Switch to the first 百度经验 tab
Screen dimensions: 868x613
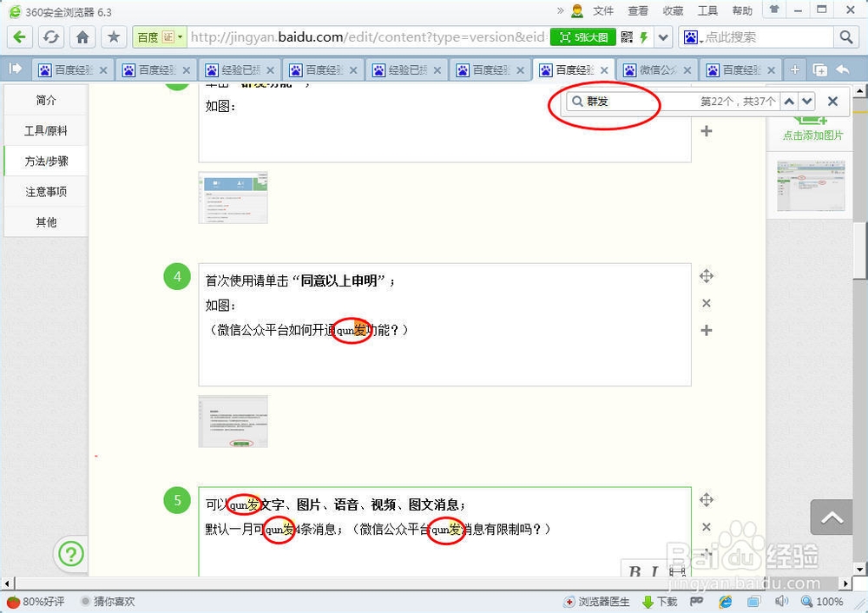pyautogui.click(x=73, y=69)
